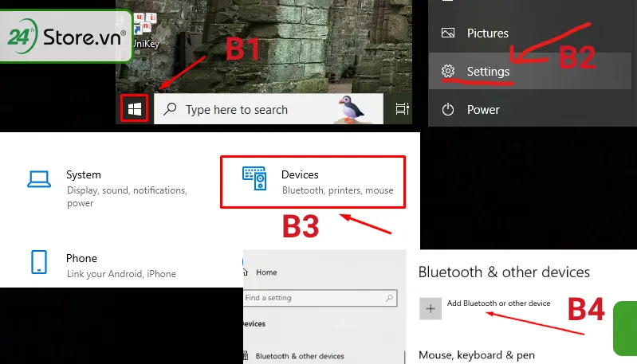Image resolution: width=637 pixels, height=364 pixels.
Task: Click the 'Find a setting' search field
Action: pyautogui.click(x=320, y=298)
